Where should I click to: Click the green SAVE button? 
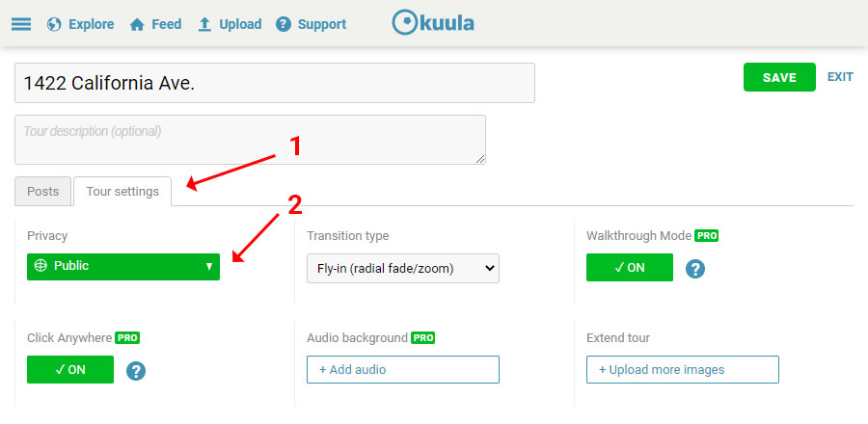pyautogui.click(x=779, y=77)
